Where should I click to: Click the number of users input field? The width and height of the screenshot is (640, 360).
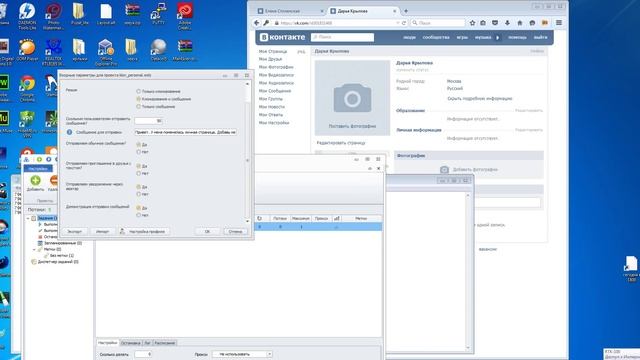point(149,121)
